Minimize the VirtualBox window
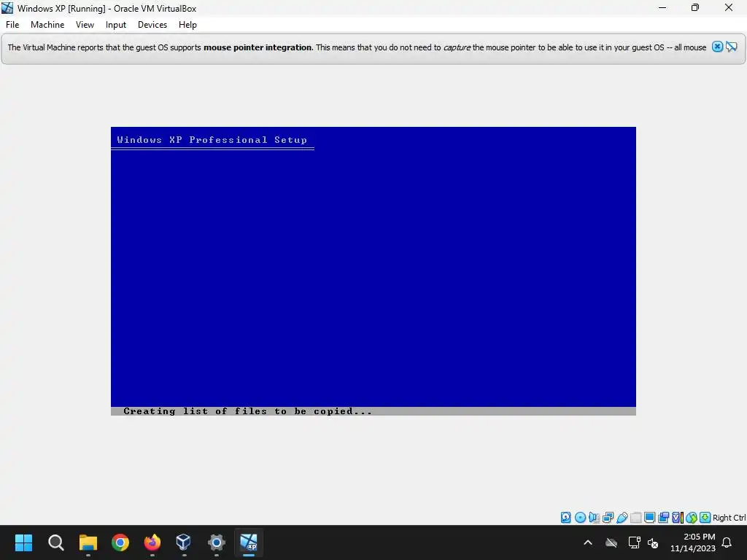Screen dimensions: 747x560 (x=662, y=8)
